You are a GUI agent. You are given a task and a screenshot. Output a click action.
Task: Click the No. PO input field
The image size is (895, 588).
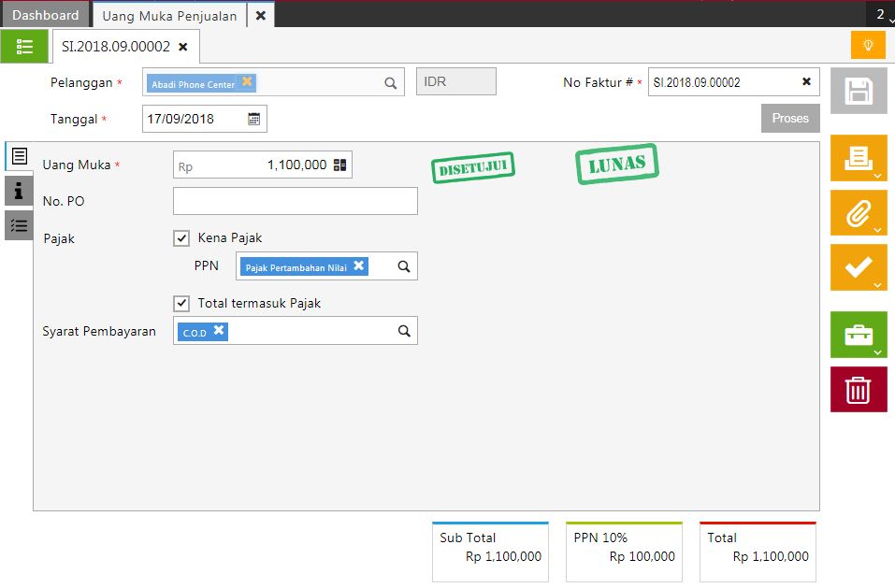(295, 201)
